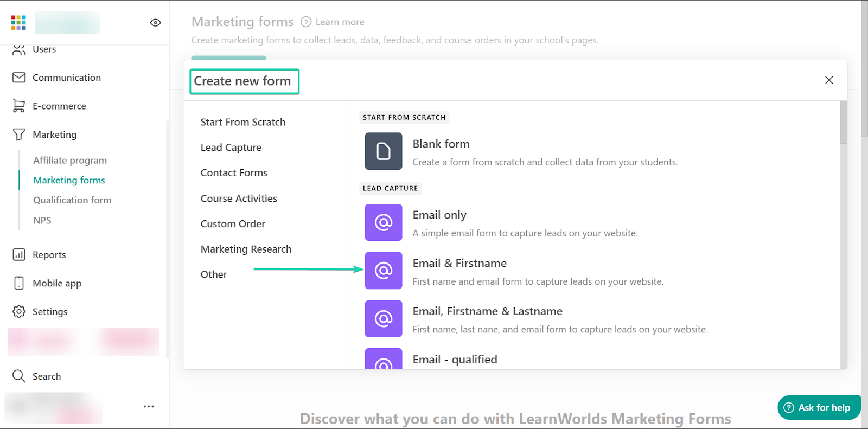This screenshot has width=868, height=429.
Task: Select the Other category
Action: click(x=214, y=274)
